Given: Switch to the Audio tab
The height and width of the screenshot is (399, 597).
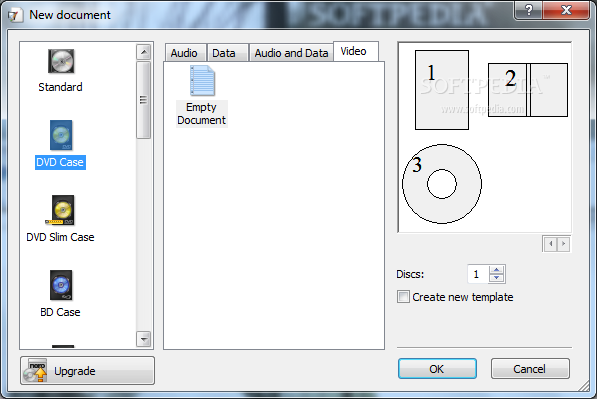Looking at the screenshot, I should click(x=184, y=53).
